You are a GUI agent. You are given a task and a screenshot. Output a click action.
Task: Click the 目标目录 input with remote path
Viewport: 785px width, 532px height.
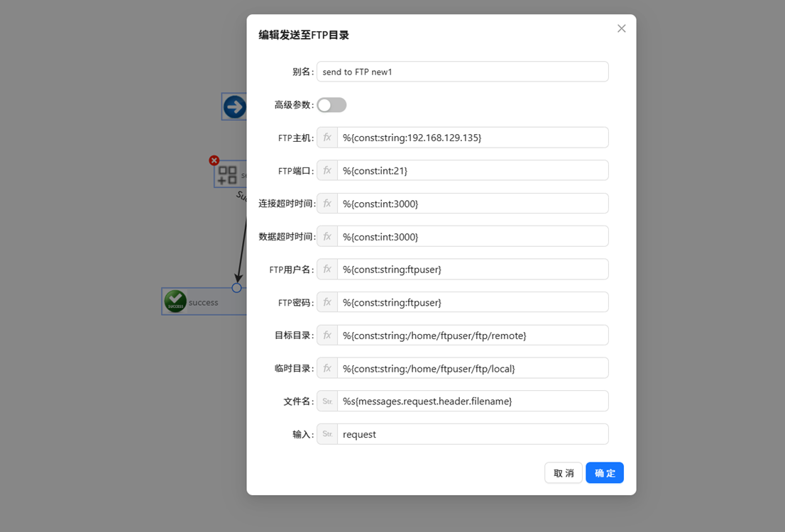tap(472, 336)
